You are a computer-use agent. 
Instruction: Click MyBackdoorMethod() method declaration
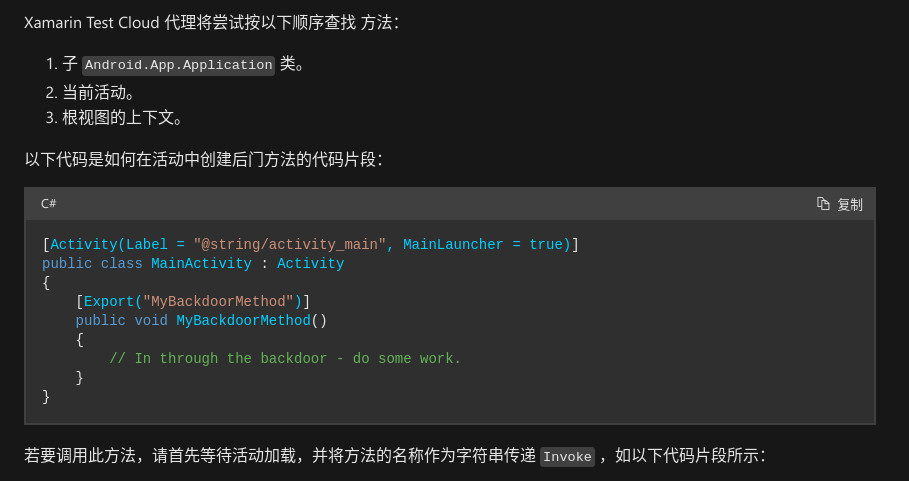(x=252, y=320)
